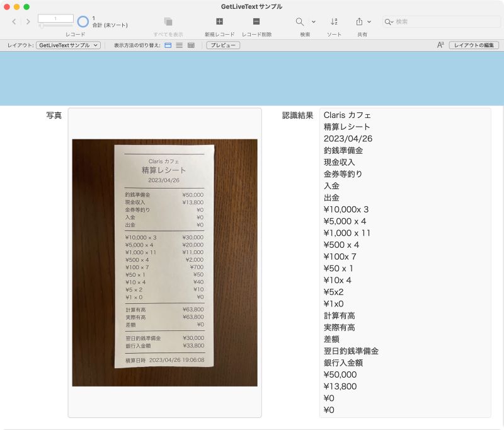This screenshot has height=430, width=504.
Task: Click the '釣銭準備金' result line
Action: (343, 151)
